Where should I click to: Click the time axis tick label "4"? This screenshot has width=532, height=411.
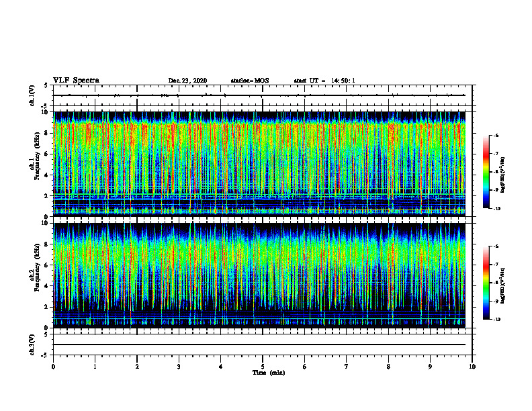click(x=221, y=367)
